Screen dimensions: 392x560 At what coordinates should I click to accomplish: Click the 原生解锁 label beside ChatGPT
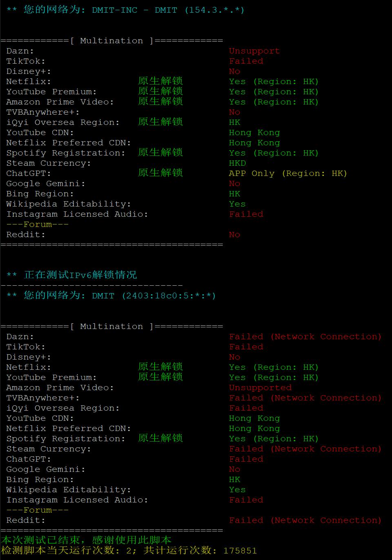click(x=160, y=173)
